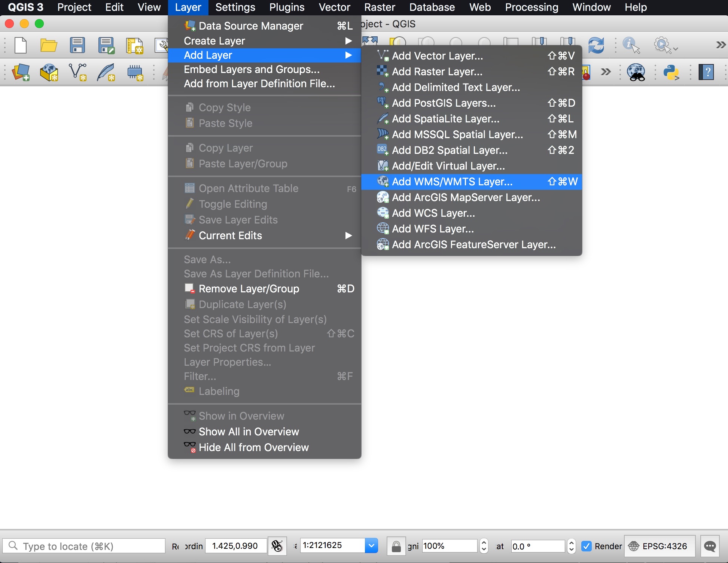Image resolution: width=728 pixels, height=563 pixels.
Task: Open the Plugins menu
Action: (x=287, y=7)
